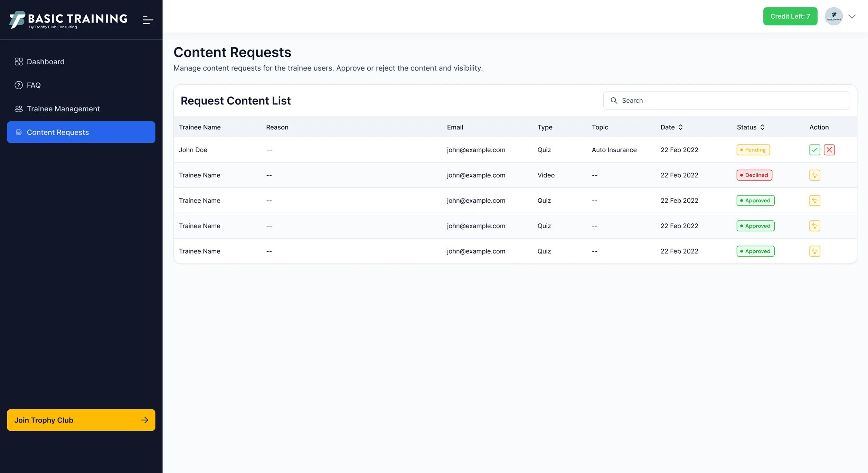Expand the profile dropdown chevron
This screenshot has height=473, width=868.
(852, 16)
